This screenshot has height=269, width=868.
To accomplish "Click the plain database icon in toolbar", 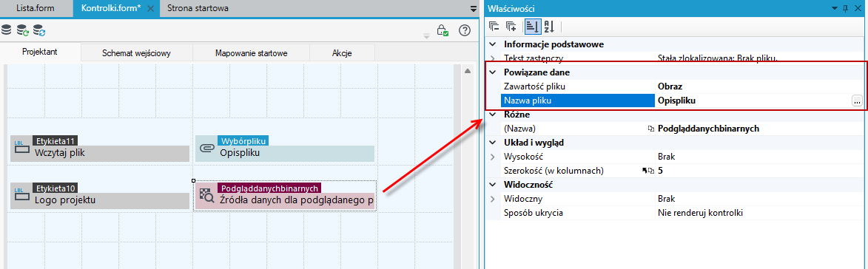I will (x=6, y=30).
